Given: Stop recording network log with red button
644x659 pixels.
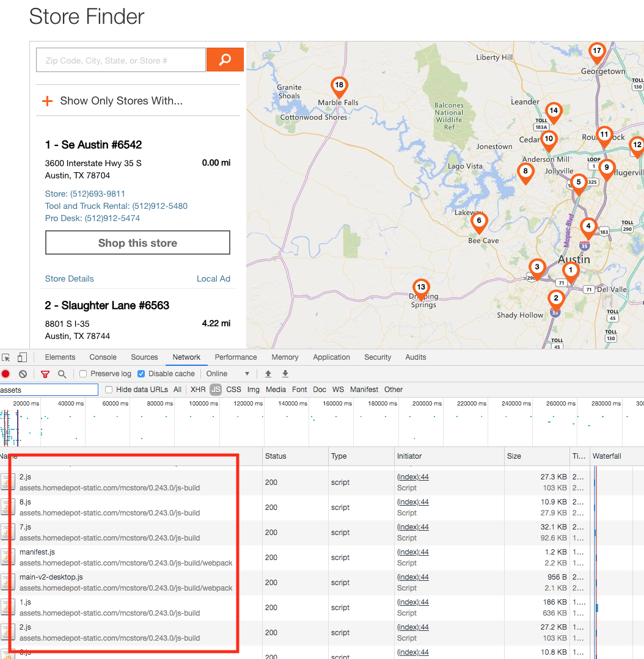Looking at the screenshot, I should click(x=6, y=374).
